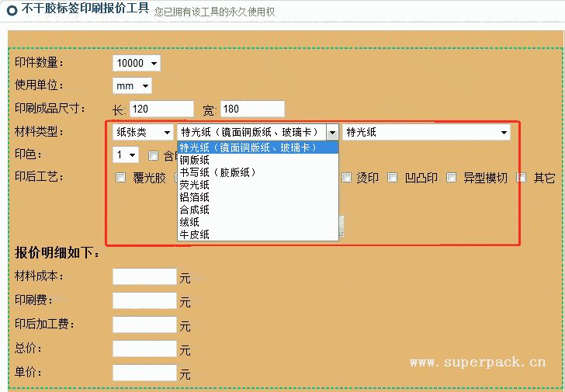Select 铝箔纸 option
Screen dimensions: 565x392
pyautogui.click(x=195, y=197)
